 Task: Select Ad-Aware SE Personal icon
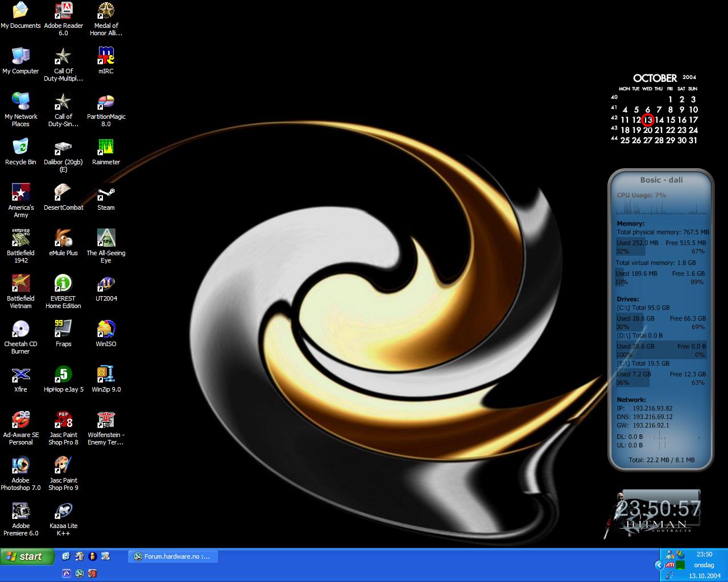[20, 428]
